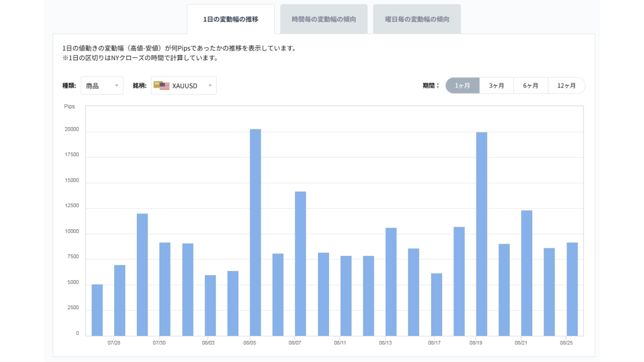Click the tallest bar at 08/05
The height and width of the screenshot is (362, 644).
(x=255, y=232)
